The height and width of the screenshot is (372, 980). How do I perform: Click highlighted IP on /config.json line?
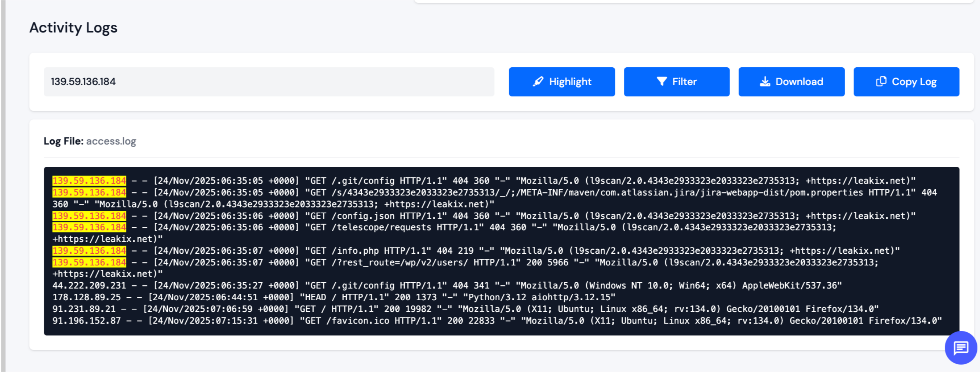click(x=89, y=216)
